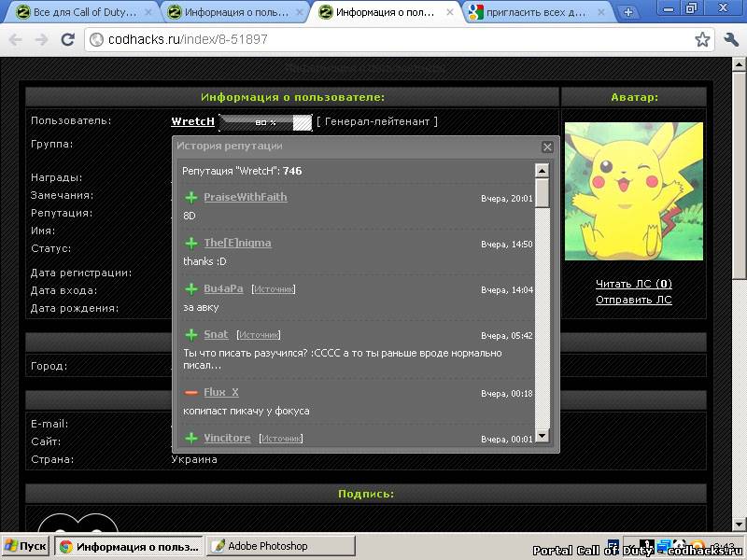
Task: Click the 'Вчера, 00:18' timestamp
Action: coord(507,394)
